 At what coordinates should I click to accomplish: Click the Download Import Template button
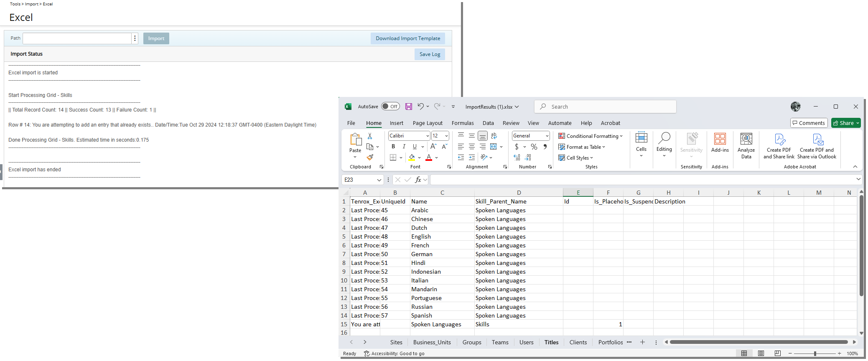point(408,38)
